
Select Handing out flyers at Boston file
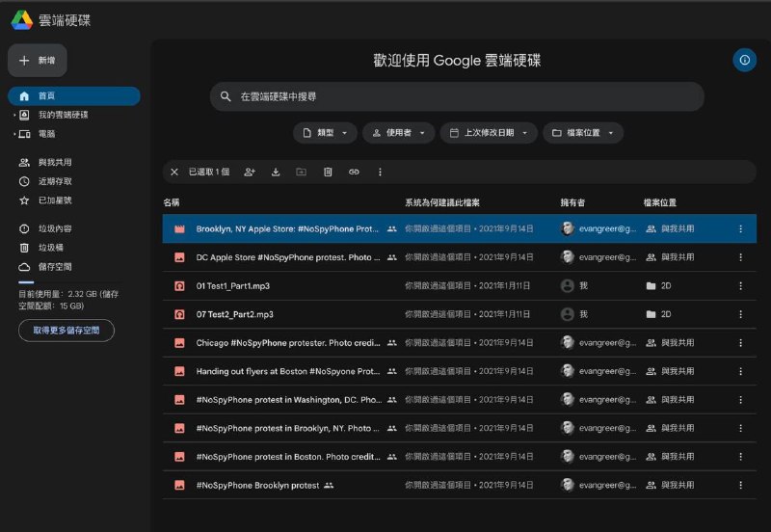(460, 371)
